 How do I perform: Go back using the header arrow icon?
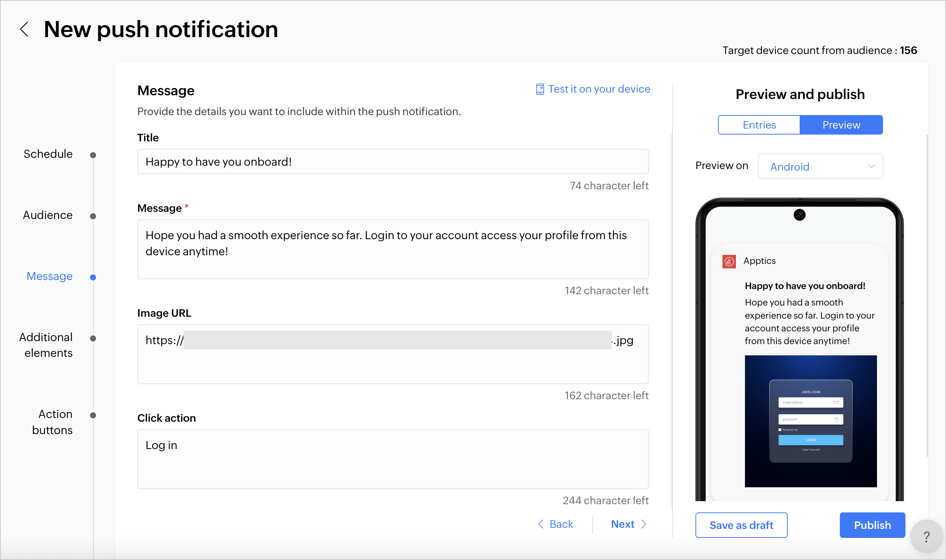(x=24, y=30)
